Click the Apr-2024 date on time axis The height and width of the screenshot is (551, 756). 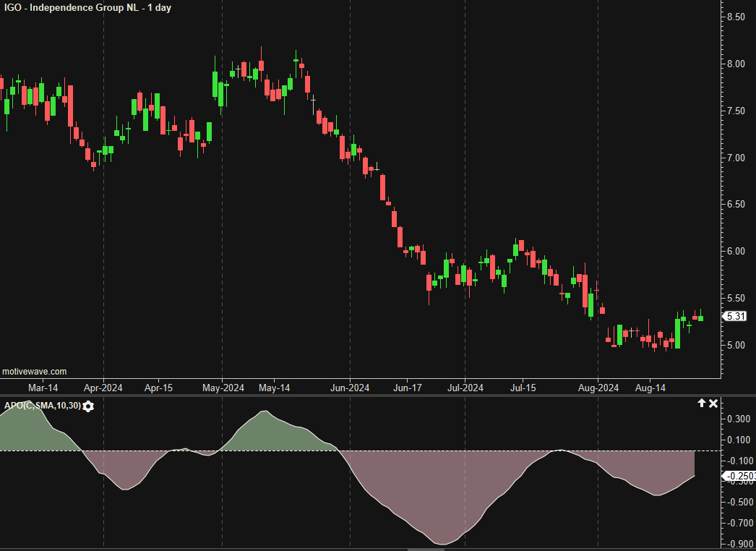pyautogui.click(x=103, y=388)
